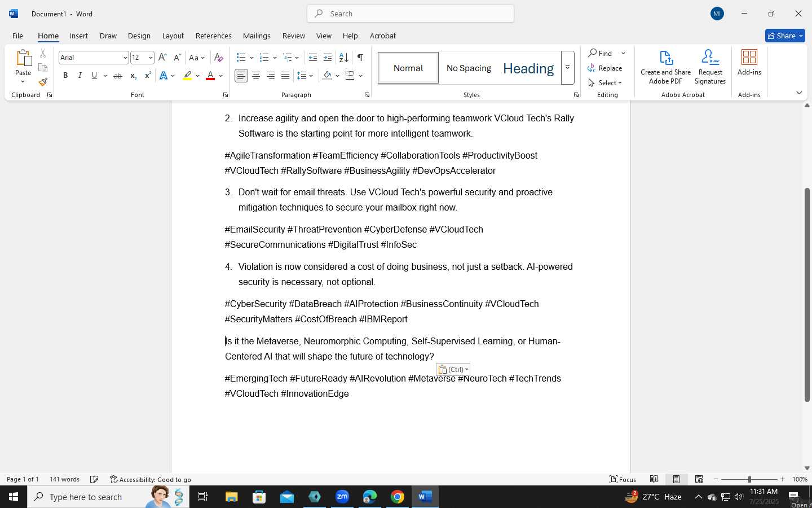Expand Paste Options (Ctrl) popup
812x508 pixels.
453,370
